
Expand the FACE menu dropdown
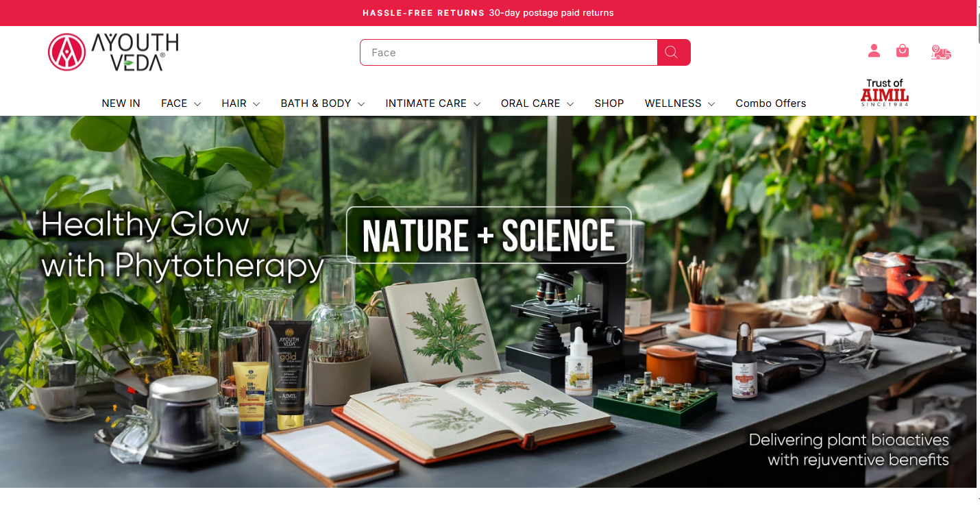click(x=181, y=103)
